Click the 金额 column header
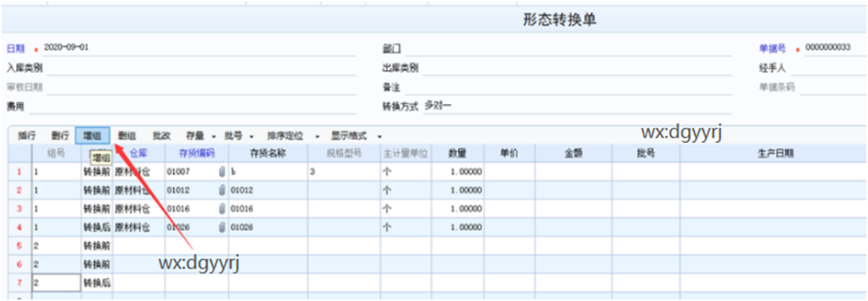868x301 pixels. point(573,153)
